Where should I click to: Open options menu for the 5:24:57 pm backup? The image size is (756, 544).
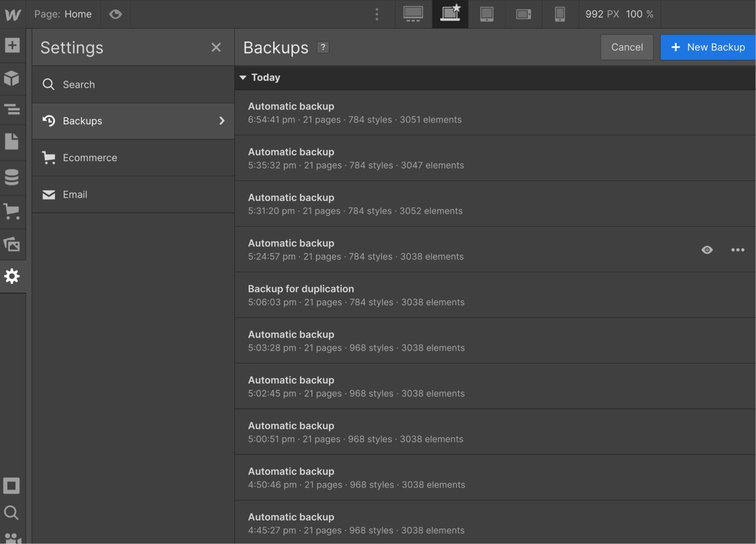(x=738, y=249)
